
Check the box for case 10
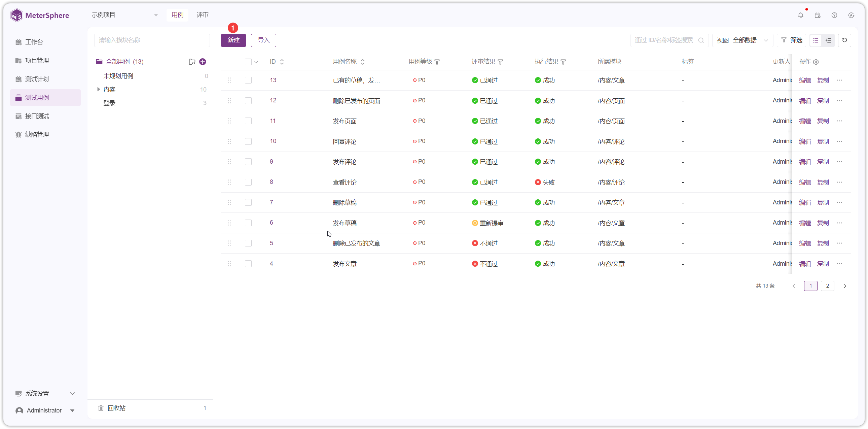click(x=248, y=141)
